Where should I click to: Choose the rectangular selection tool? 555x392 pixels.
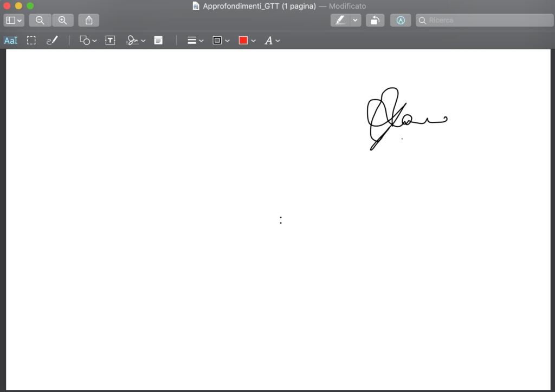pos(31,41)
